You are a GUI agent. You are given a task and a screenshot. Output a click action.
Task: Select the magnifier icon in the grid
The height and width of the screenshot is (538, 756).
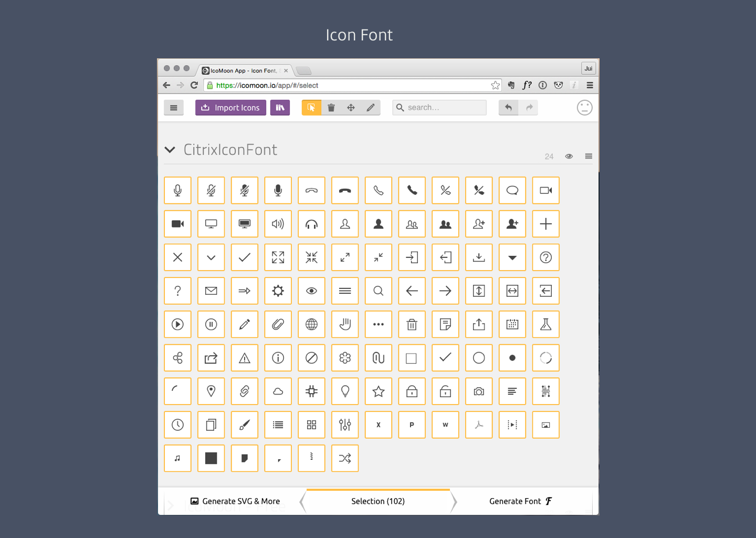tap(379, 291)
